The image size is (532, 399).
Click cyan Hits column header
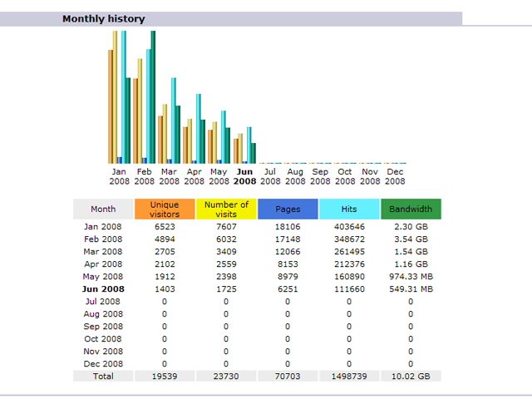[x=349, y=209]
